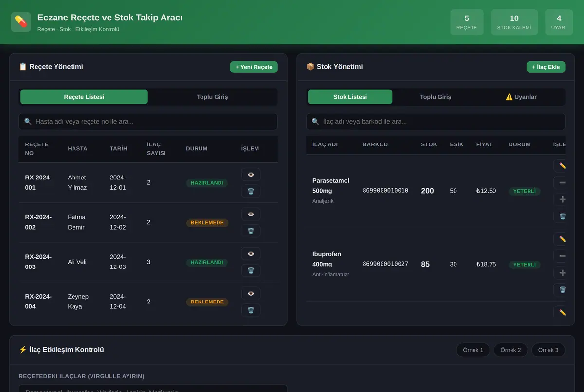The width and height of the screenshot is (584, 392).
Task: Click the BEKLEMEDE status for Fatma Demir
Action: [207, 223]
